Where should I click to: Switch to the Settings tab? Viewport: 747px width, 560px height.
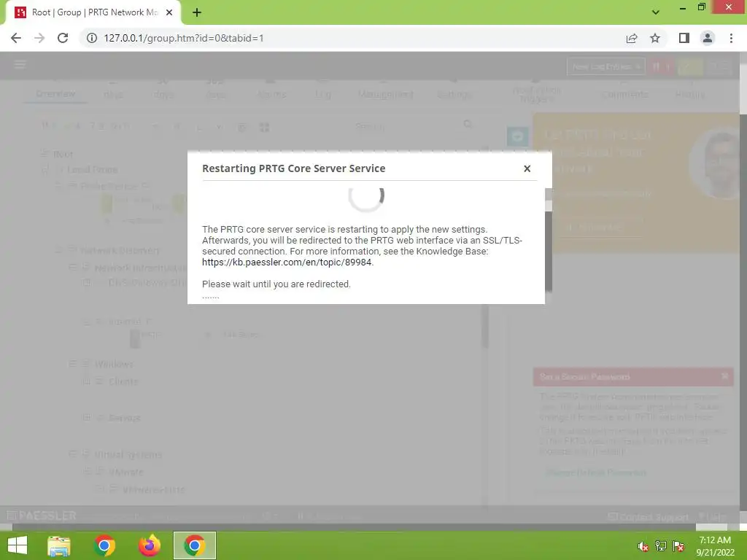point(455,94)
